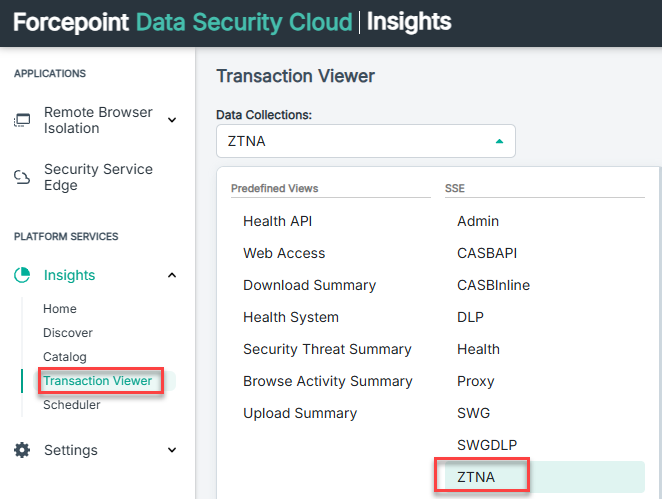Click the Settings gear icon
This screenshot has width=662, height=499.
pos(22,450)
